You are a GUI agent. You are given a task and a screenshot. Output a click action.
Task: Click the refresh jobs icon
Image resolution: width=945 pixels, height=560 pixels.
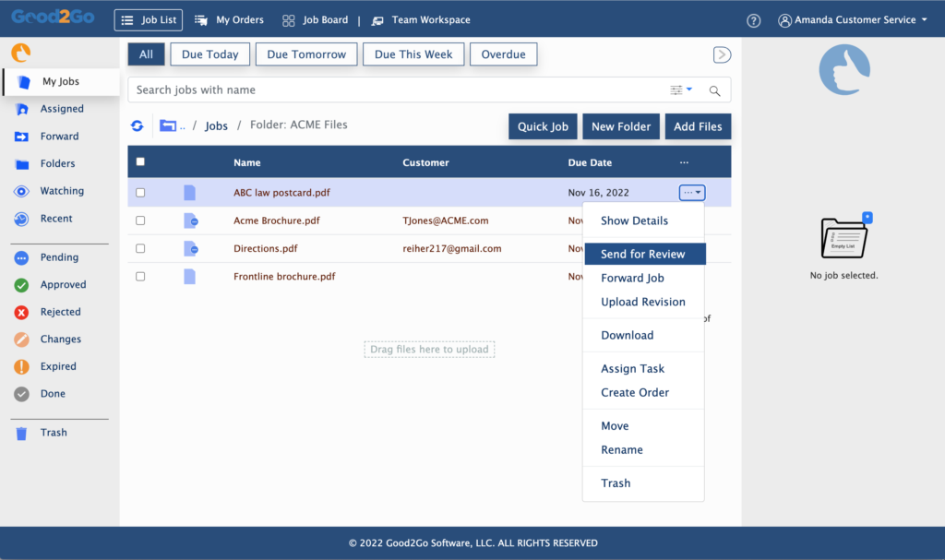coord(137,125)
